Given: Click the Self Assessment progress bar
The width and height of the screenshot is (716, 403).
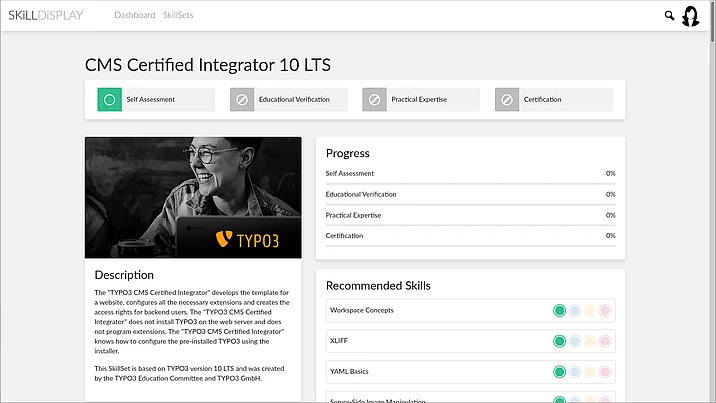Looking at the screenshot, I should click(x=470, y=183).
